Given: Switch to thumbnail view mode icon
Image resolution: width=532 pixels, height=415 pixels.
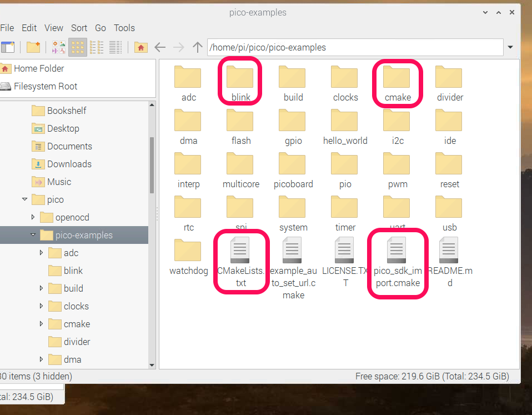Looking at the screenshot, I should pos(59,47).
